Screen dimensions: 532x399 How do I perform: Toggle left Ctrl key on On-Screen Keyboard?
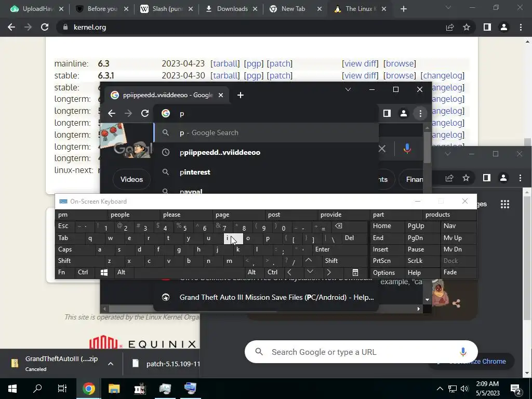coord(85,272)
